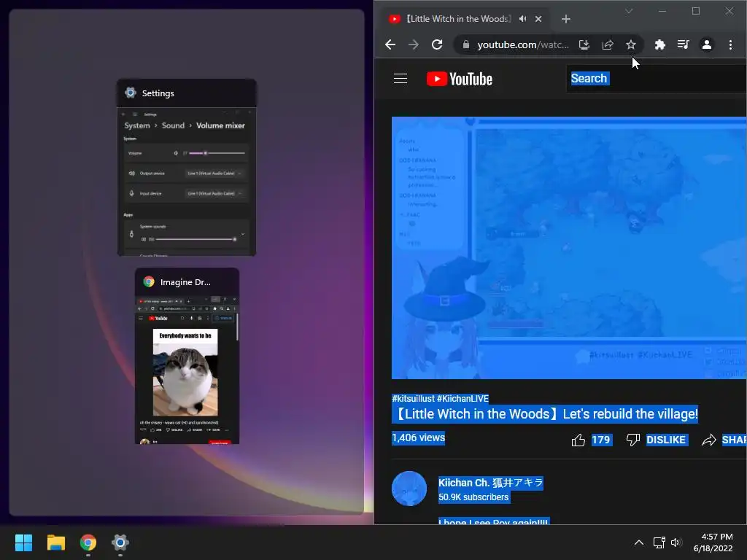Viewport: 747px width, 560px height.
Task: Show hidden system tray icons
Action: 639,542
